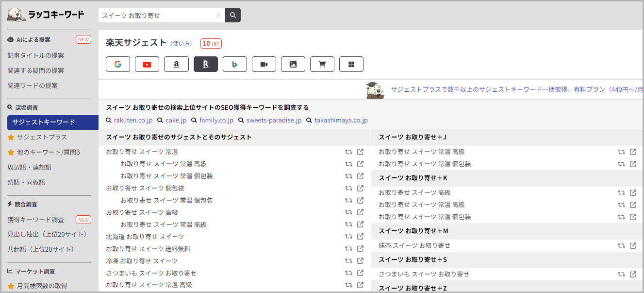
Task: Click the sweets-paradise.jp site link
Action: [274, 120]
